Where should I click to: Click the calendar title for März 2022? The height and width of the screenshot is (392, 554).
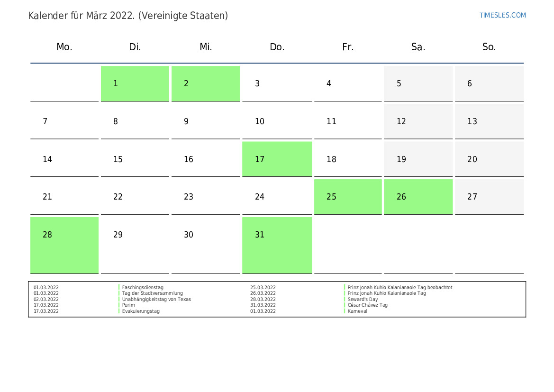click(x=128, y=16)
